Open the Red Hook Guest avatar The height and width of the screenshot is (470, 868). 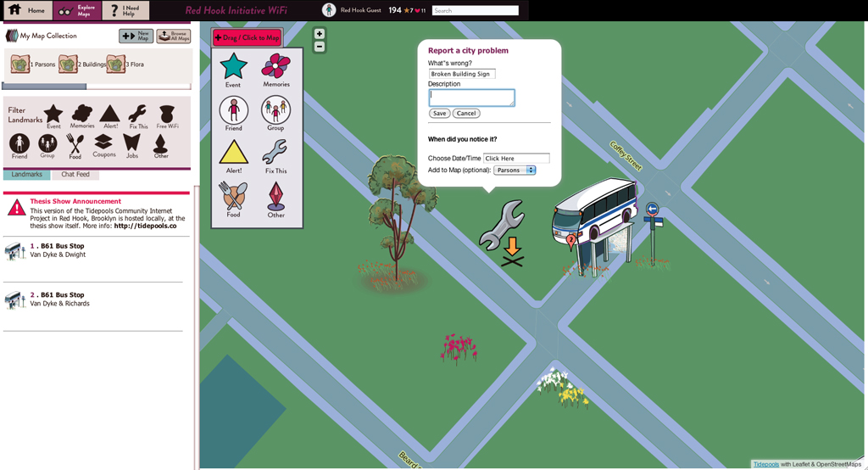point(329,10)
